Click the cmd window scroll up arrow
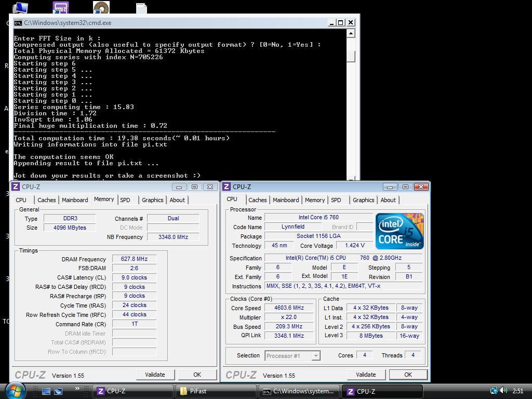Screen dimensions: 532x399 (x=351, y=33)
